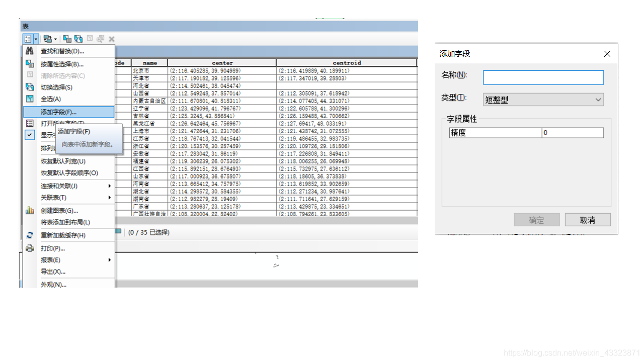Expand the 报表(E) submenu
Screen dimensions: 644x362
[x=69, y=259]
